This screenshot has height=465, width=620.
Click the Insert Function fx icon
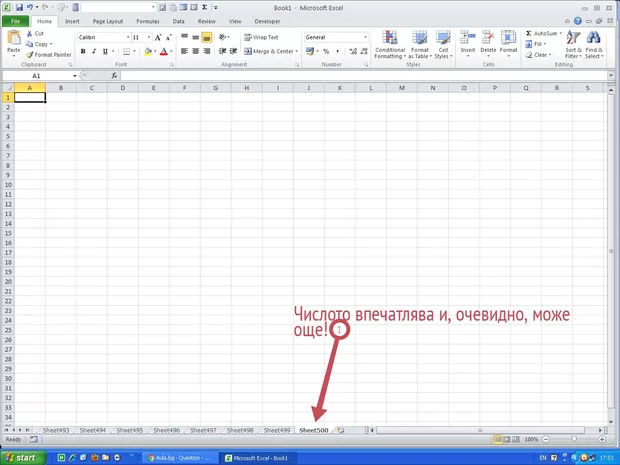coord(112,76)
